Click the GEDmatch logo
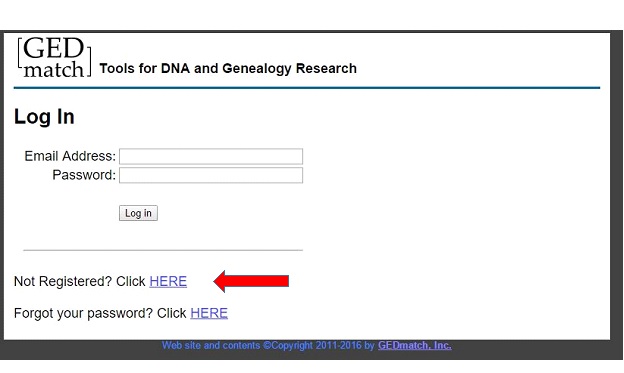This screenshot has width=624, height=373. [54, 57]
